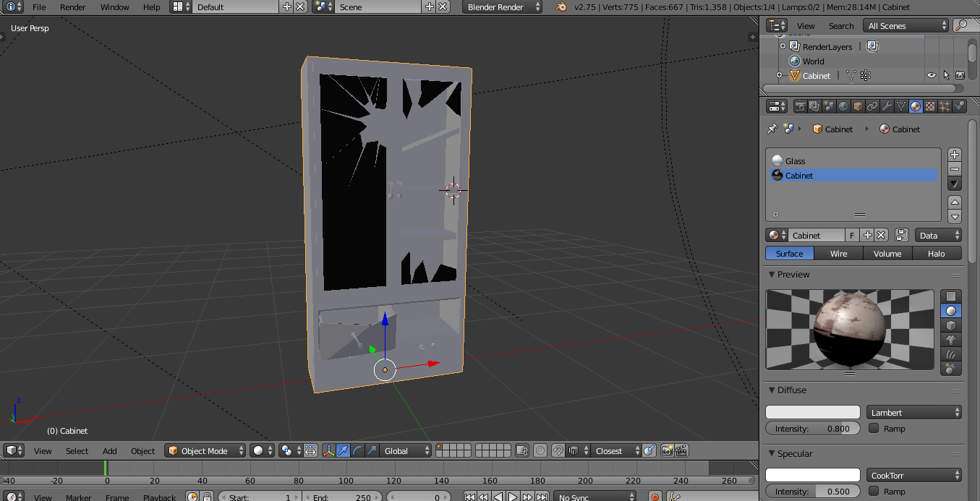The height and width of the screenshot is (501, 980).
Task: Click the OpenGL render image camera icon
Action: (668, 450)
